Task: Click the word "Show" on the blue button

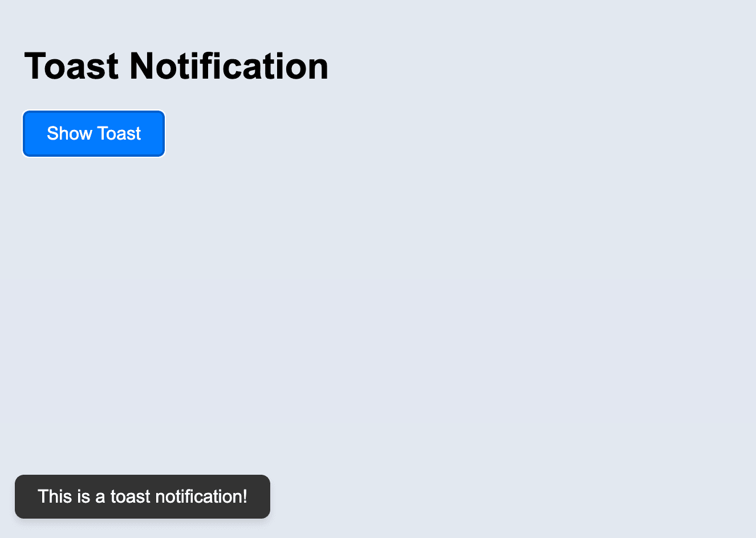Action: [69, 133]
